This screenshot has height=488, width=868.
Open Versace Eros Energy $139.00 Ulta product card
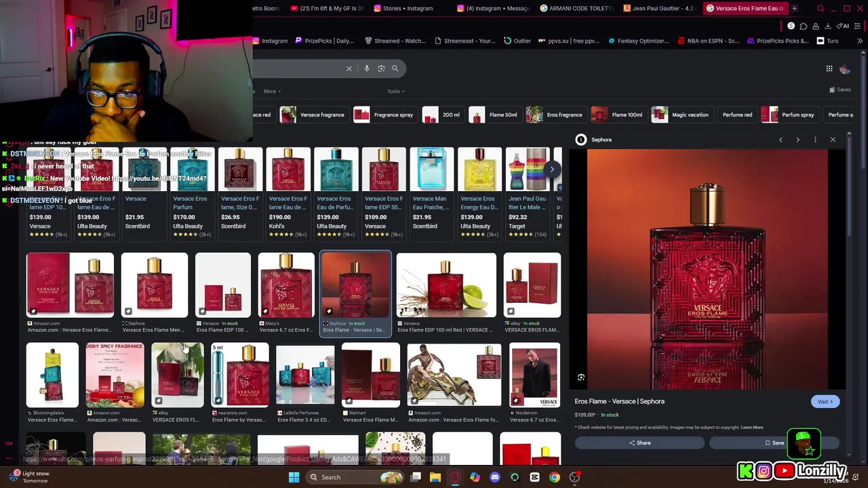point(479,193)
